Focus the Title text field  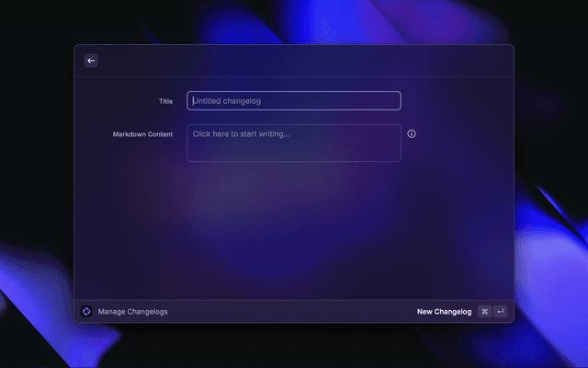pos(294,101)
